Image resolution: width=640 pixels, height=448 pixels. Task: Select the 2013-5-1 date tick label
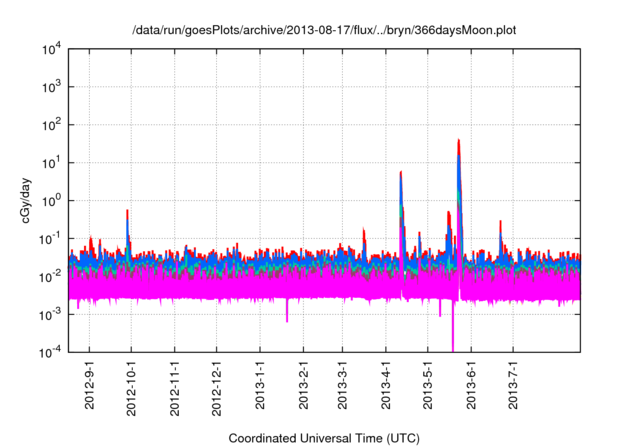tap(427, 384)
